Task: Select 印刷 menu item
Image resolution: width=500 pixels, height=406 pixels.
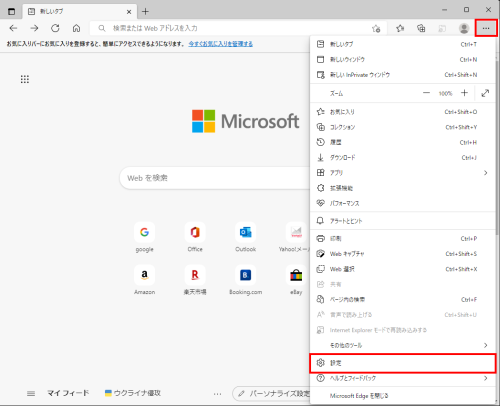Action: pyautogui.click(x=402, y=239)
